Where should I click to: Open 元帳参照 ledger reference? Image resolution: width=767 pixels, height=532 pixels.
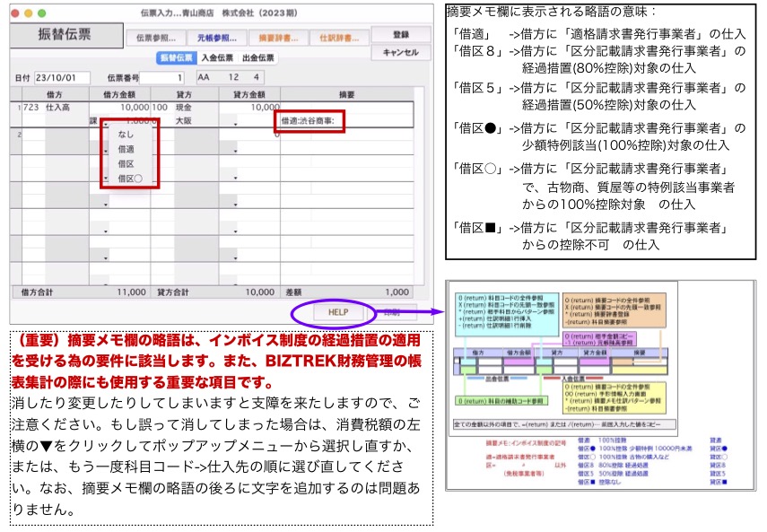coord(216,39)
